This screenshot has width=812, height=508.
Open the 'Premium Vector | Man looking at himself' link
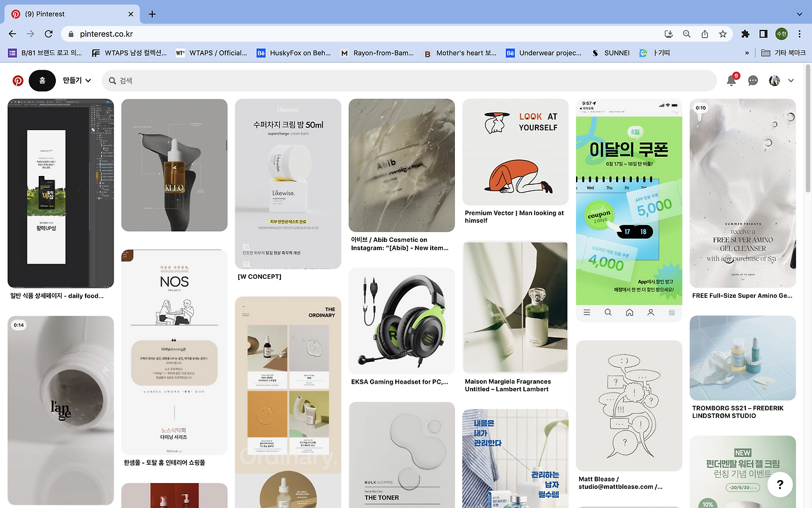tap(514, 217)
